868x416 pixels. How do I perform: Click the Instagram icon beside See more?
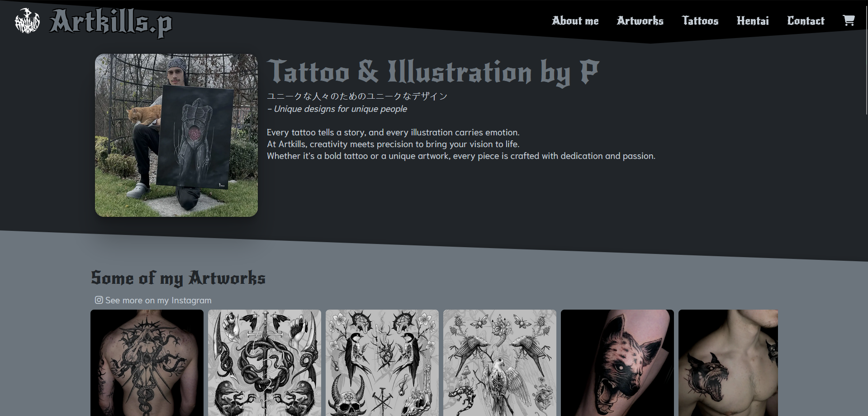(x=99, y=300)
